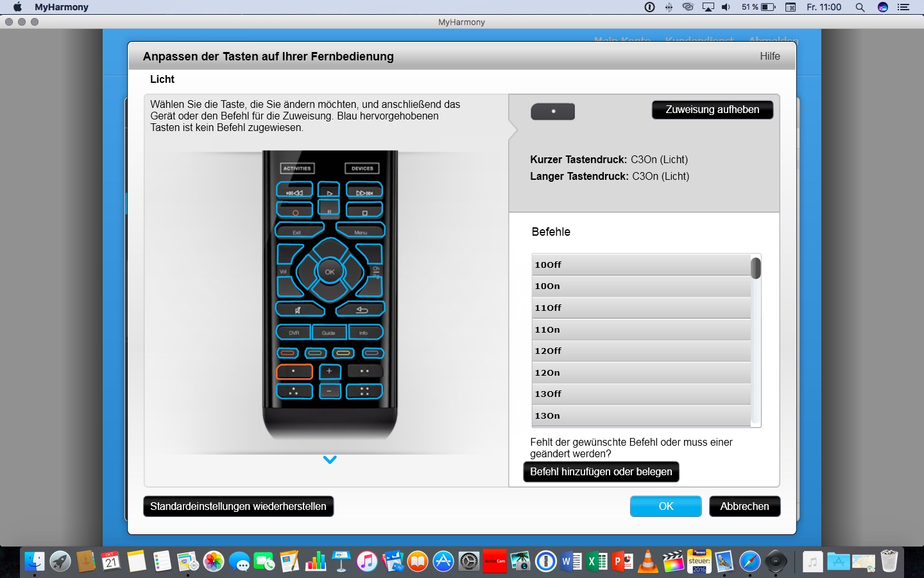Image resolution: width=924 pixels, height=578 pixels.
Task: Click the fast-forward button on the remote
Action: 364,191
